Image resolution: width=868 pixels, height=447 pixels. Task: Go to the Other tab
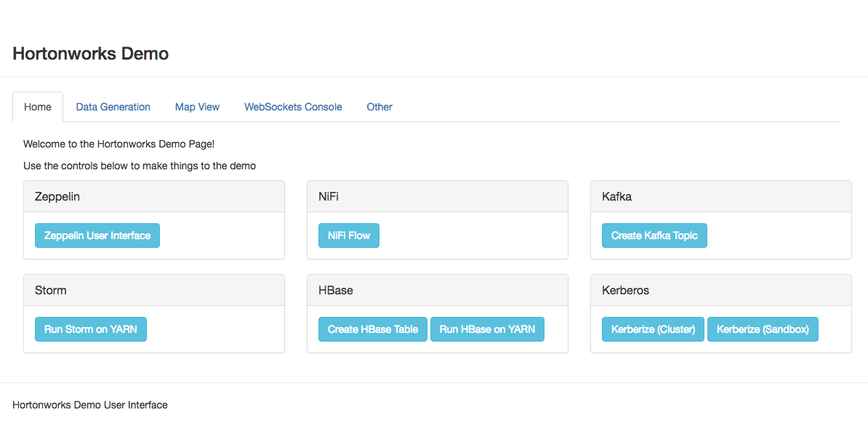(x=379, y=107)
